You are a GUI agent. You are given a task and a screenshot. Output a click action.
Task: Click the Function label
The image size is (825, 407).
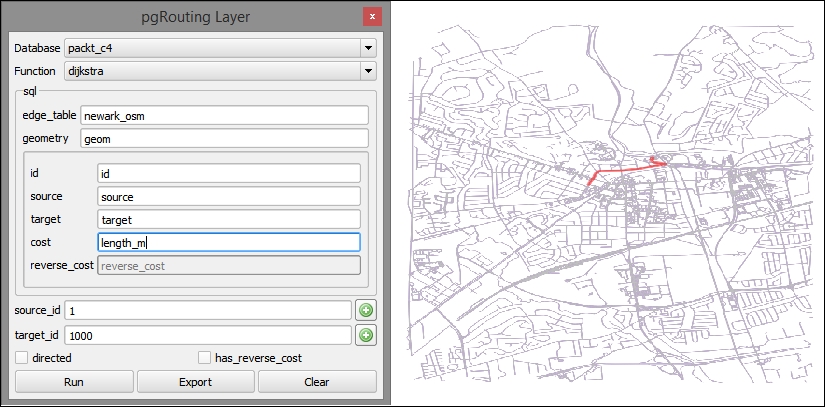point(35,70)
